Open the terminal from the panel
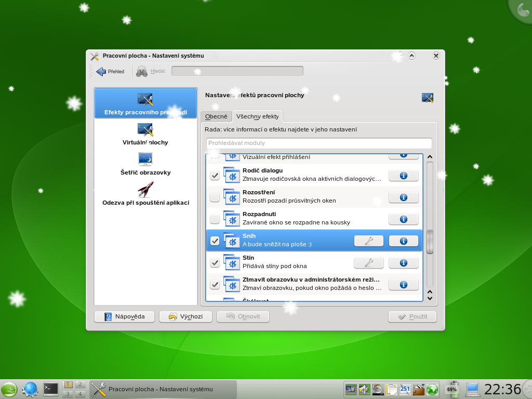Screen dimensions: 532x399 click(51, 389)
